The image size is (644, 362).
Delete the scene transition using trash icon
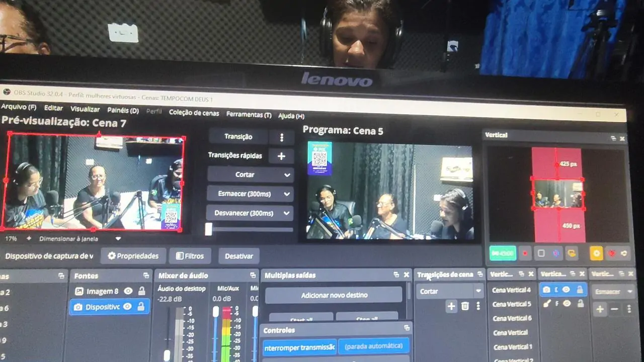tap(465, 306)
